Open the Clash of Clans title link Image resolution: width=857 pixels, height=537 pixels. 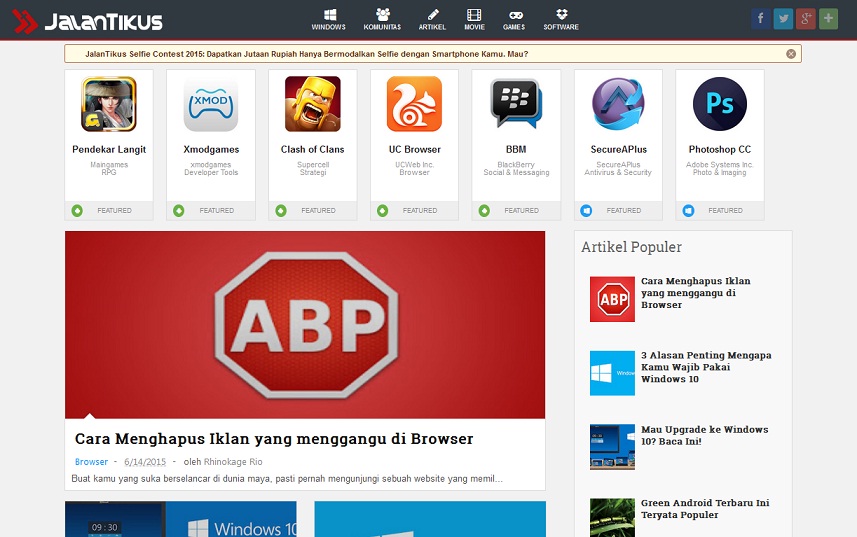[313, 150]
